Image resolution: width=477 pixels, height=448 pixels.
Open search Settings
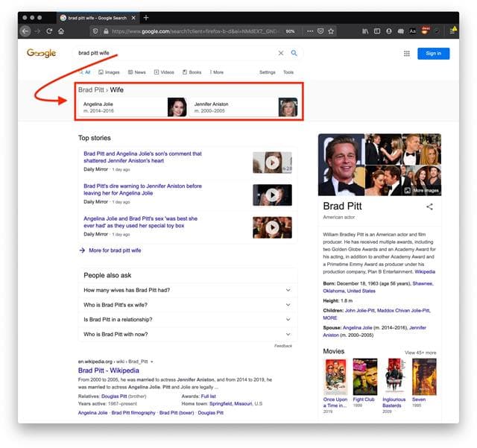pyautogui.click(x=267, y=72)
